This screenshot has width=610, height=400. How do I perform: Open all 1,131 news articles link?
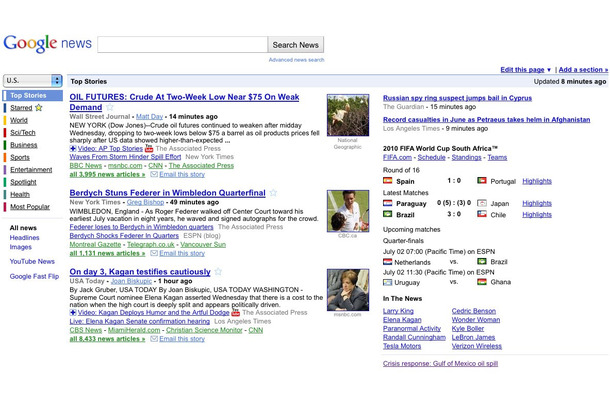tap(107, 253)
